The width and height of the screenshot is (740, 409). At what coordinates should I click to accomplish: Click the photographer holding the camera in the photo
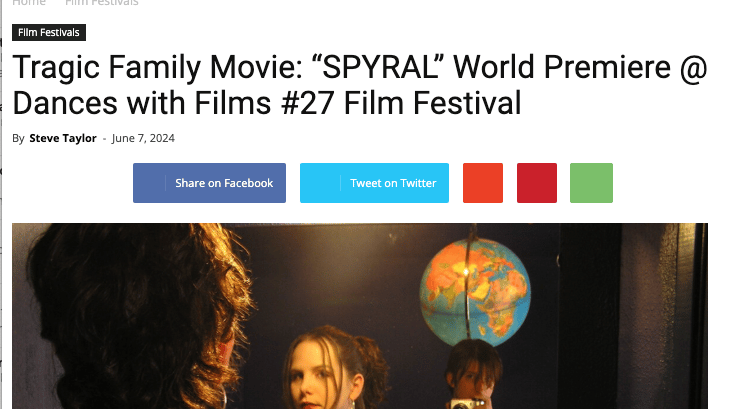(x=472, y=377)
